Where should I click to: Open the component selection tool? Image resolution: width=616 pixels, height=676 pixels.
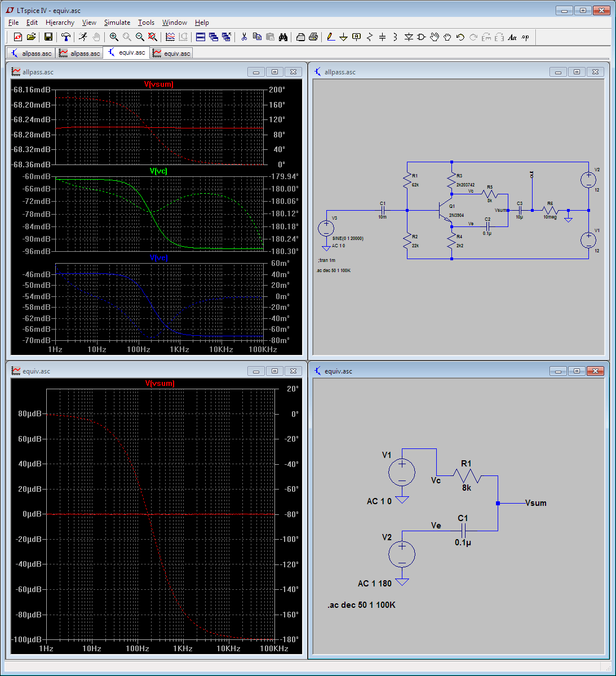pyautogui.click(x=421, y=37)
